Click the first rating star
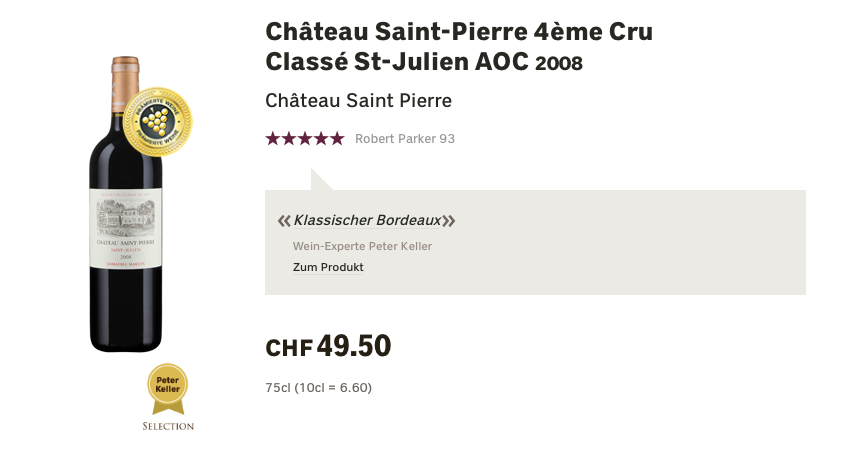Image resolution: width=858 pixels, height=459 pixels. [x=273, y=138]
